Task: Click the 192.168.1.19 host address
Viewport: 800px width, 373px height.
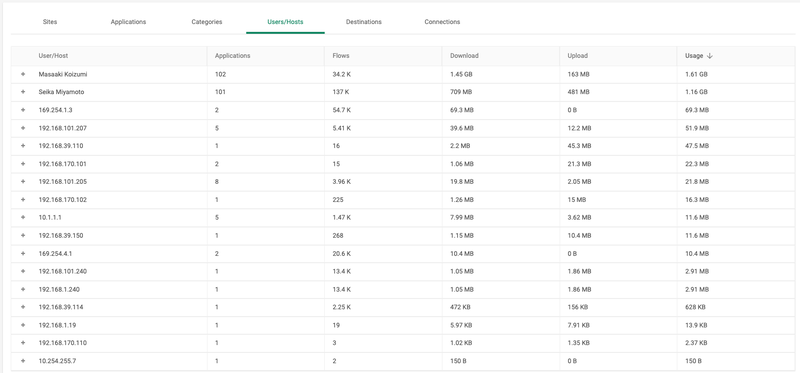Action: click(57, 325)
